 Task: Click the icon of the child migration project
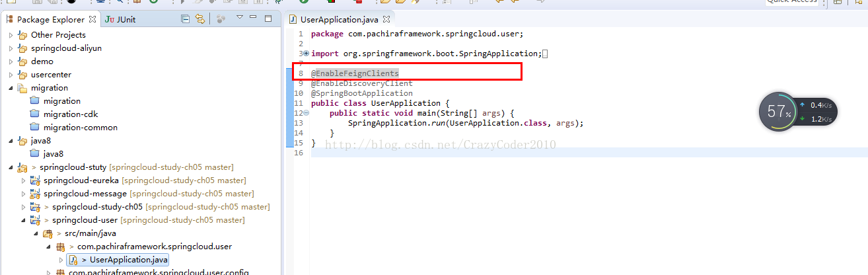[x=36, y=100]
